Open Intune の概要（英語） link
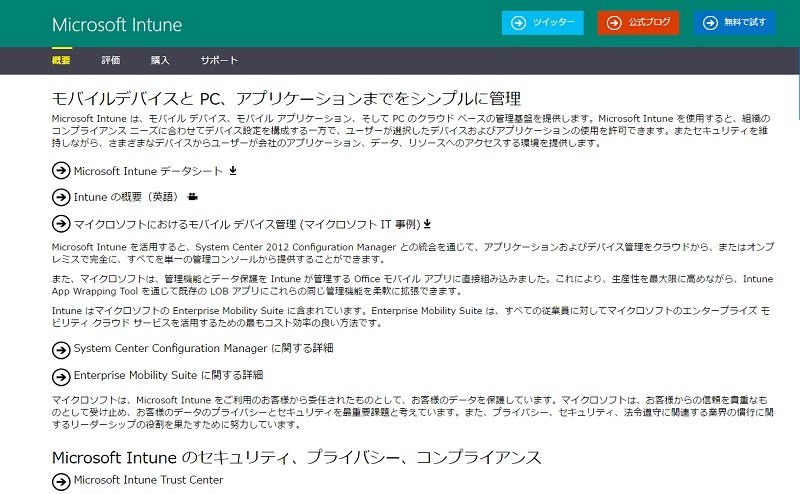This screenshot has height=494, width=800. (x=127, y=197)
